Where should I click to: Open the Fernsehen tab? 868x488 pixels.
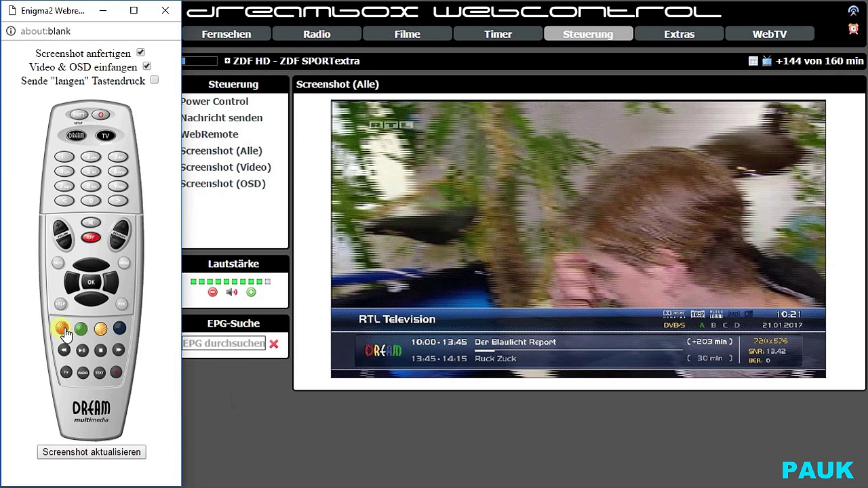point(226,35)
